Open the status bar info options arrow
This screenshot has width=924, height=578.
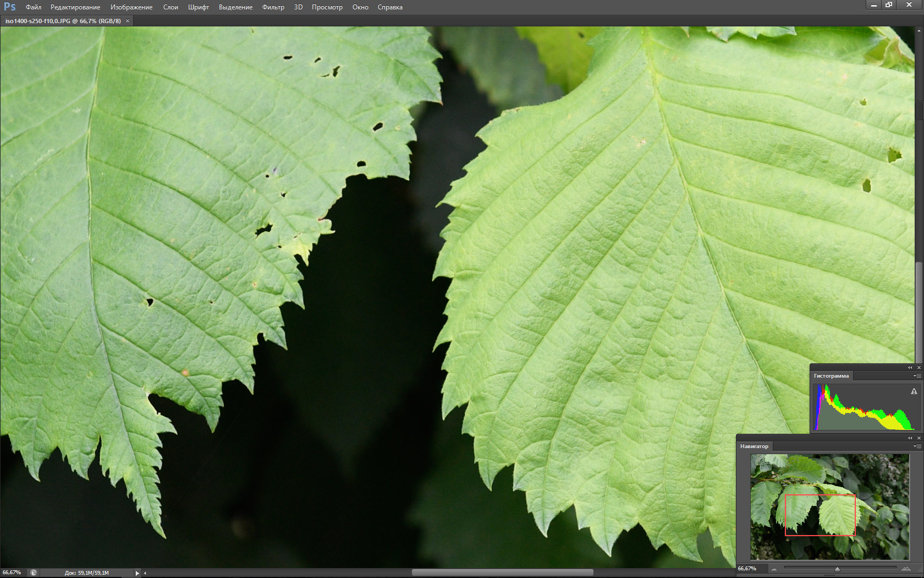137,573
